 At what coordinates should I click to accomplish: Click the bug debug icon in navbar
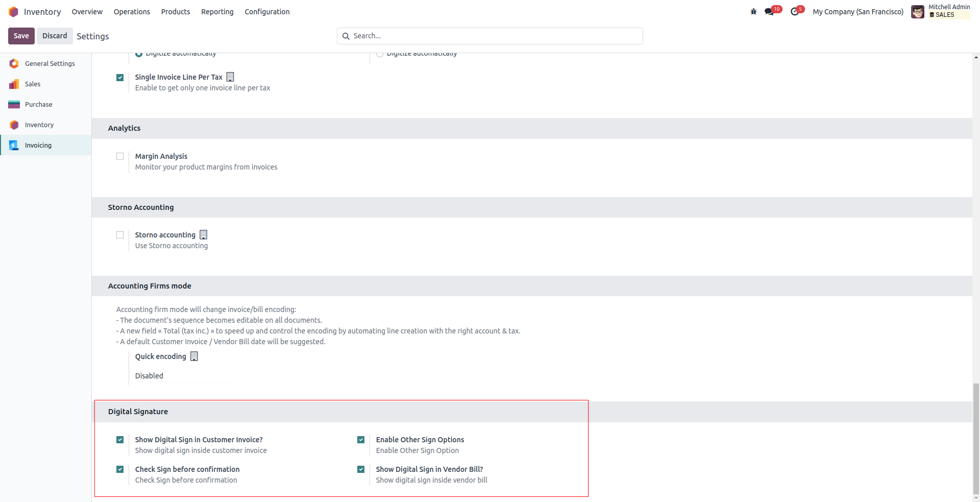point(753,12)
